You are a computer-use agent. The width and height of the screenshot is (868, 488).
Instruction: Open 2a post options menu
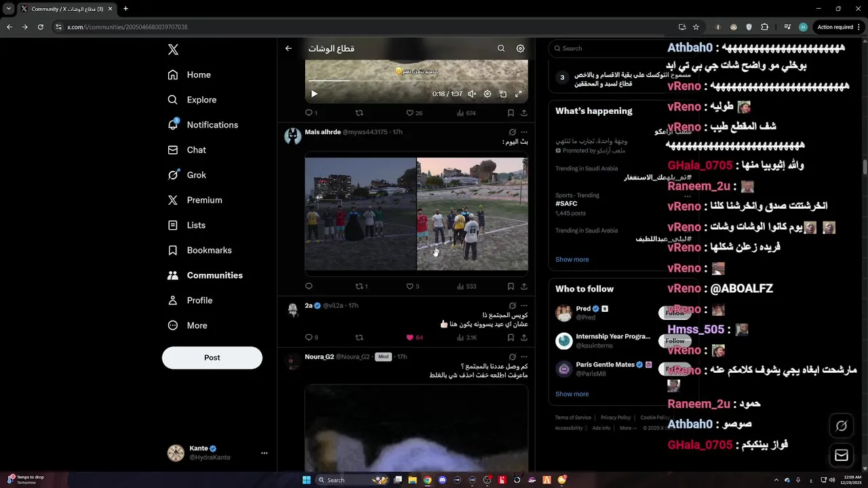pos(524,306)
